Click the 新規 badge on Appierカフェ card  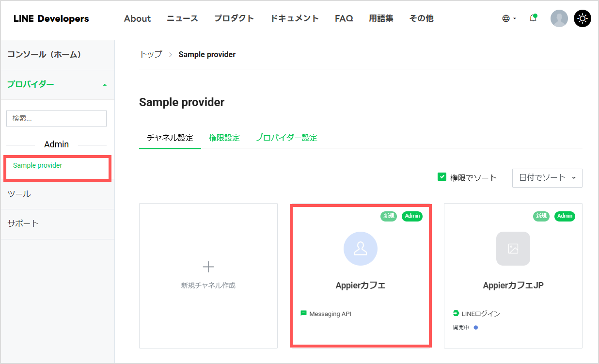point(389,216)
